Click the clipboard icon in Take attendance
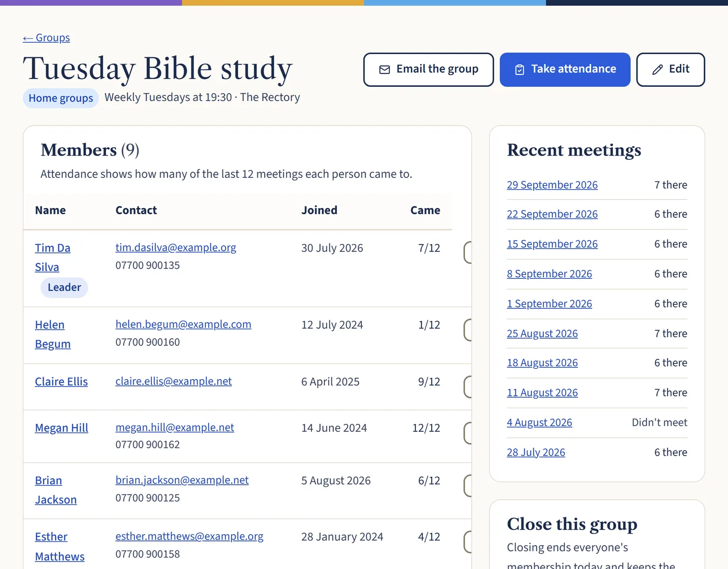 point(519,70)
